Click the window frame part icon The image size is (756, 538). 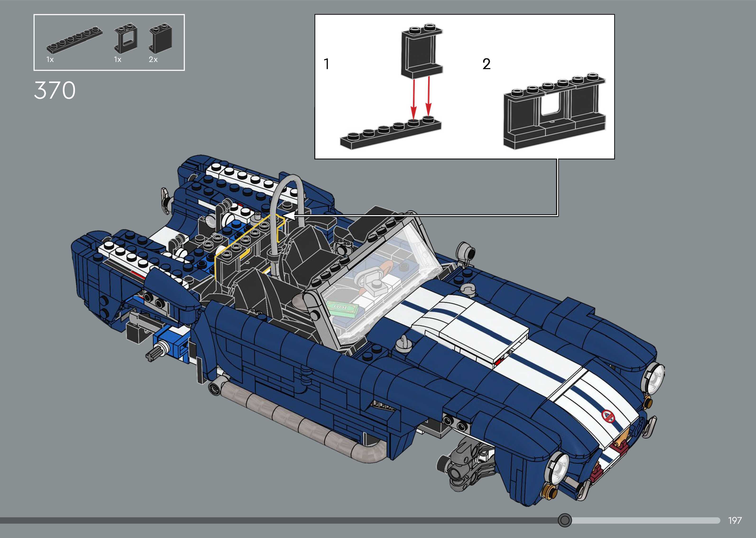125,39
